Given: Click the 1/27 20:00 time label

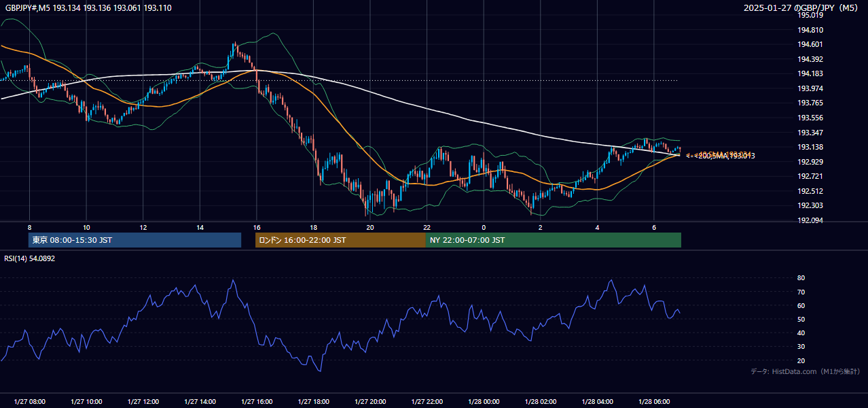Looking at the screenshot, I should coord(370,402).
